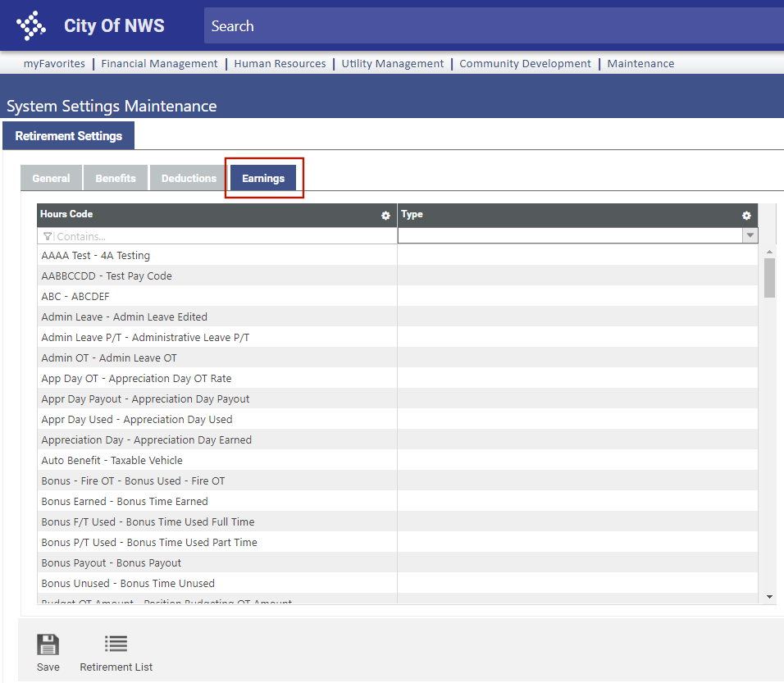Click the Save floppy disk icon

click(48, 644)
